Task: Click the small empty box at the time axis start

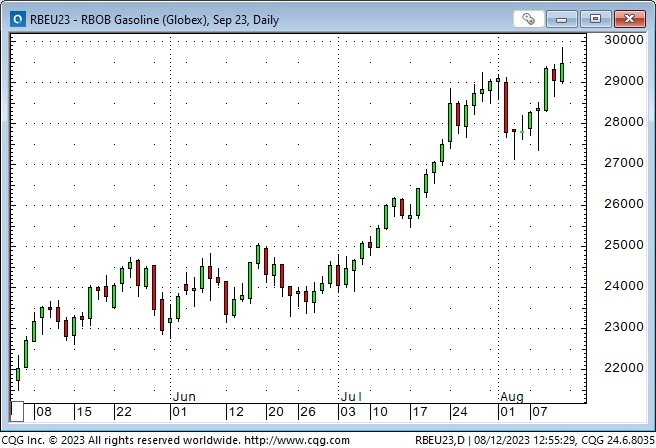Action: point(17,412)
